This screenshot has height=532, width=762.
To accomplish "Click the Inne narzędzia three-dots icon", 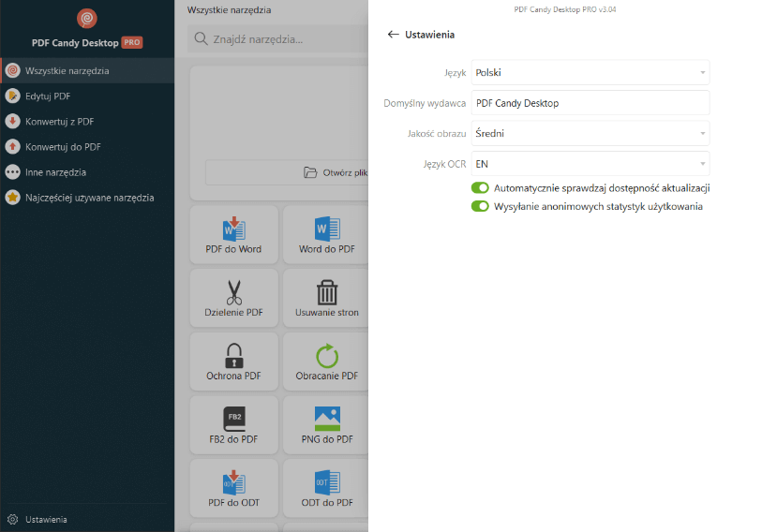I will (12, 172).
